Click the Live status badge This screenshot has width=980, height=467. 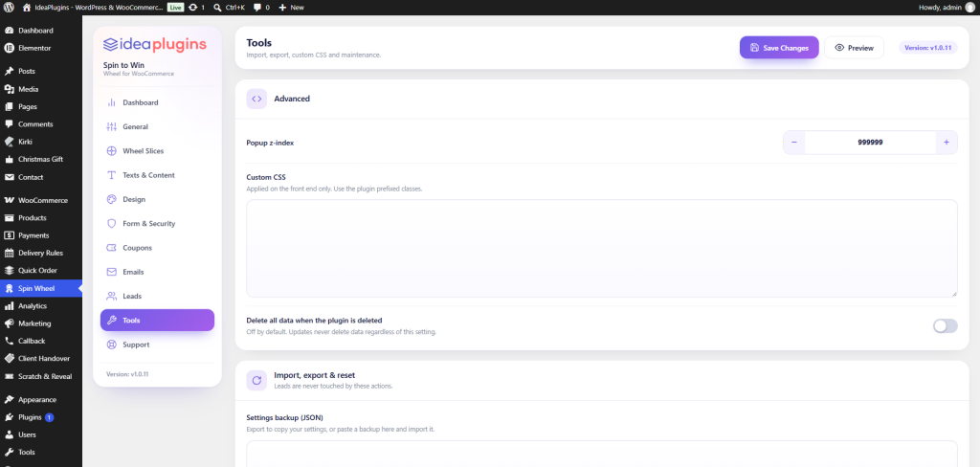pos(176,8)
